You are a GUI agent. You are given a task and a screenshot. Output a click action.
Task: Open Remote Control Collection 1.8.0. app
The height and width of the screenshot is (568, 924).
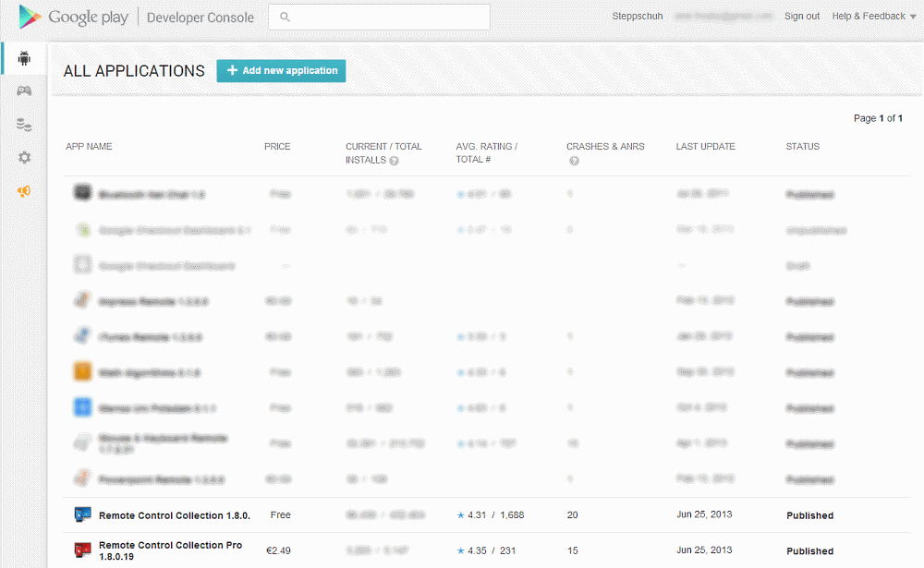pyautogui.click(x=175, y=515)
